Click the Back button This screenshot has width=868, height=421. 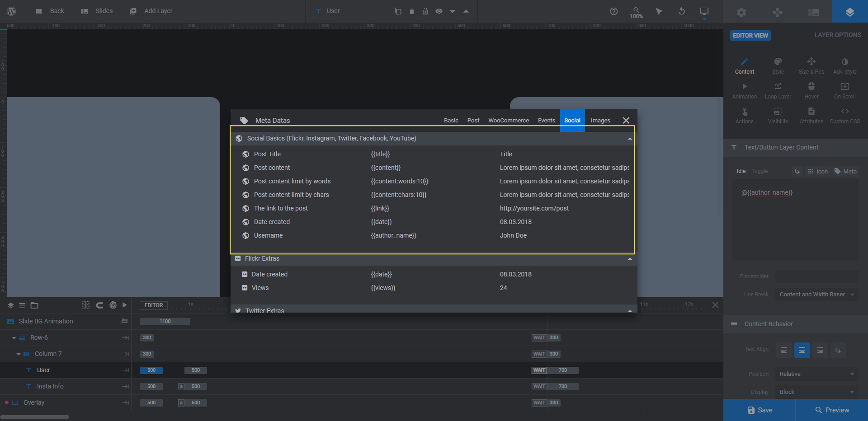[x=50, y=11]
